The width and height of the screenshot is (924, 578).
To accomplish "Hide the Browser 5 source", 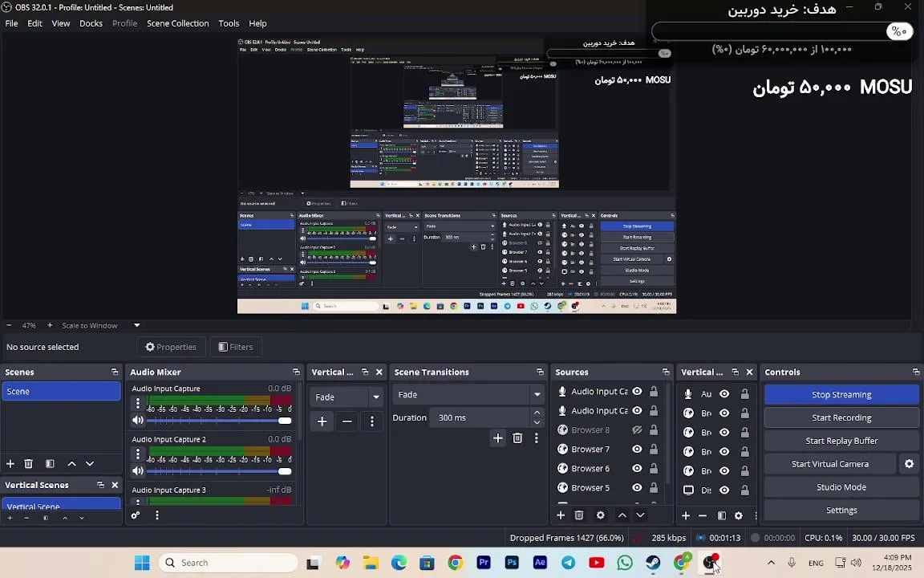I will point(637,488).
